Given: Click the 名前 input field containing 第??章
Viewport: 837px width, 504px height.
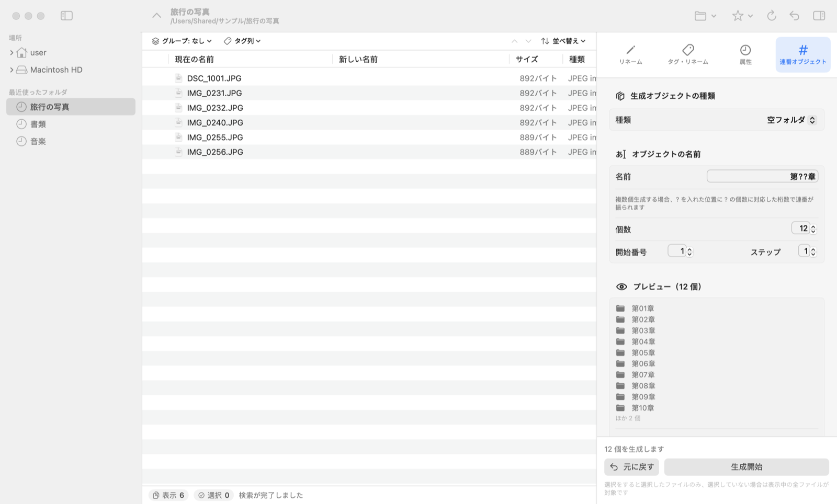Looking at the screenshot, I should pyautogui.click(x=762, y=177).
